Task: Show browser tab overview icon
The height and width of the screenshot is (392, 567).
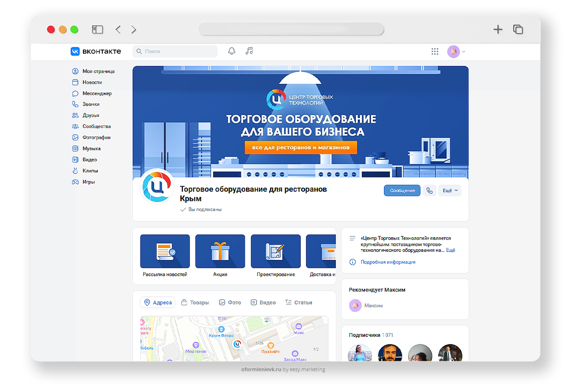Action: 518,30
